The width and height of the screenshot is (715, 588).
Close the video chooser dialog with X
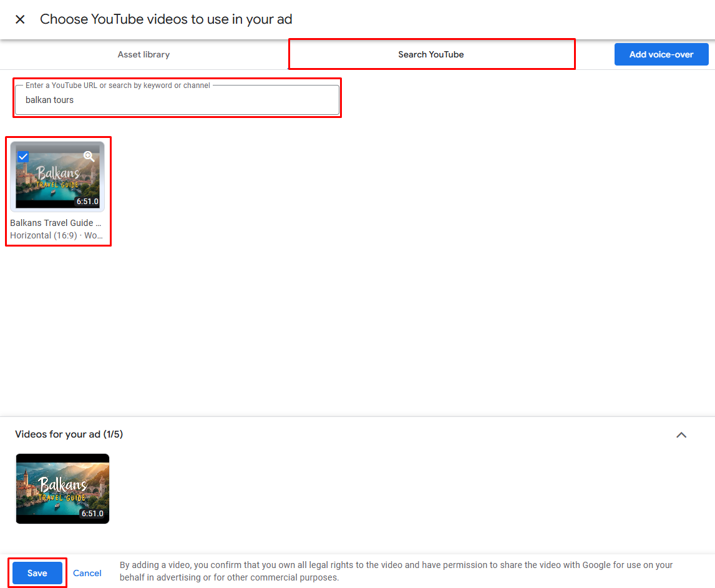(x=20, y=19)
